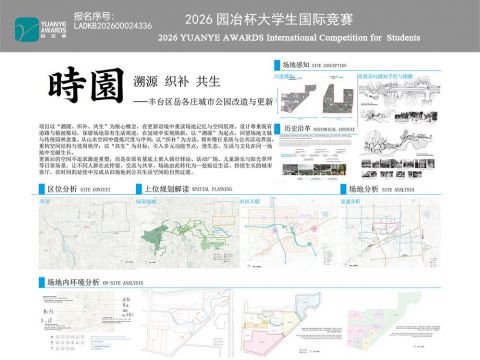The height and width of the screenshot is (360, 480).
Task: Click the colored land-use zoning plan with pink area
Action: (x=283, y=323)
